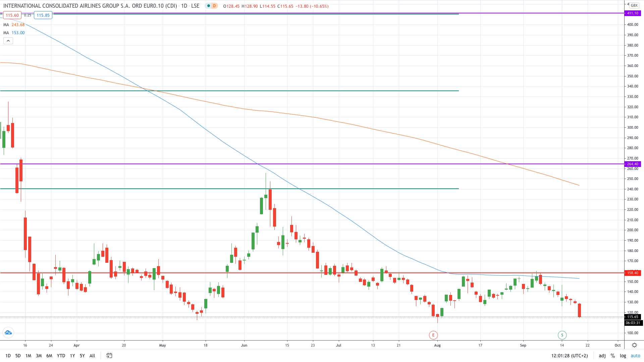The image size is (644, 362).
Task: Toggle adjusted data via "adj"
Action: (x=602, y=356)
